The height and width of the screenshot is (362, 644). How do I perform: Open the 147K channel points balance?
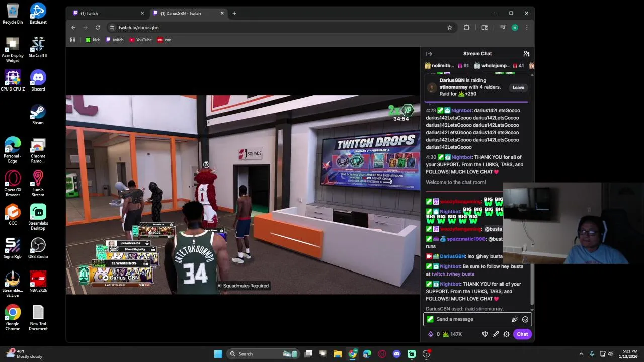453,334
